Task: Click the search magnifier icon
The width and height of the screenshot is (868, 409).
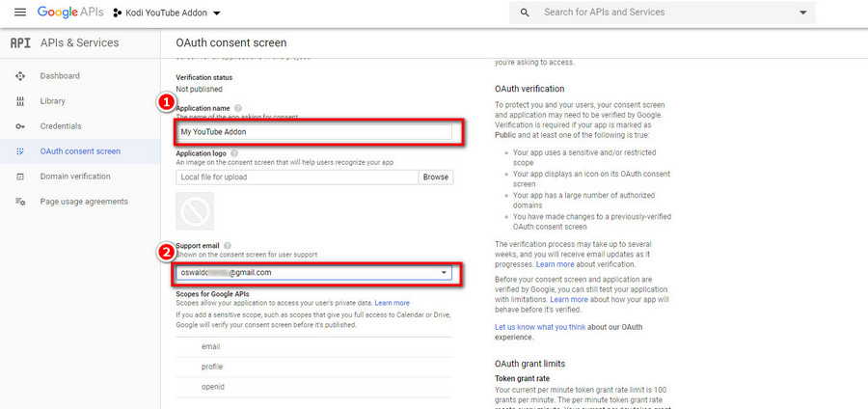Action: [525, 13]
